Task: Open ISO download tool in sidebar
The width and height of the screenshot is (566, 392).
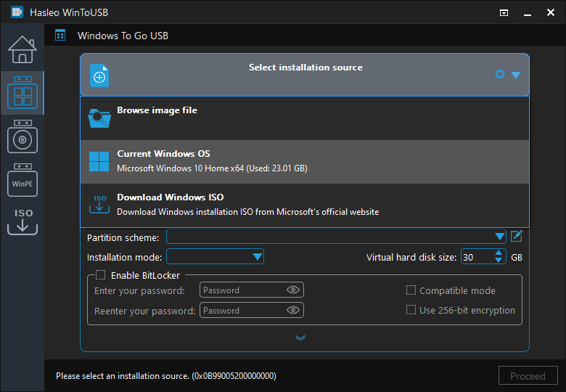Action: click(22, 221)
